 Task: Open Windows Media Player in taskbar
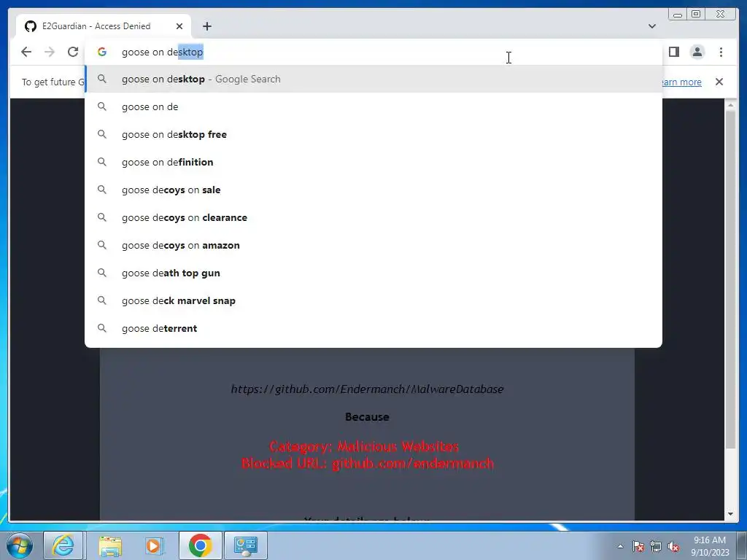[x=155, y=545]
